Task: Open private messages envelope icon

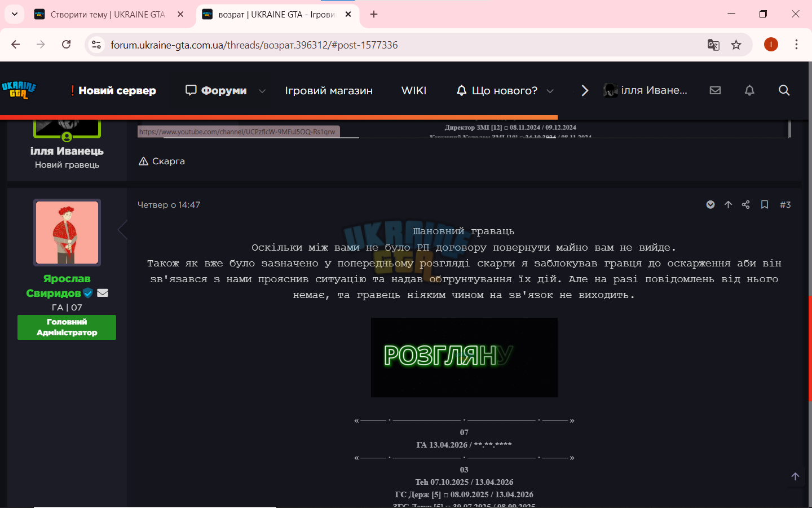Action: point(715,90)
